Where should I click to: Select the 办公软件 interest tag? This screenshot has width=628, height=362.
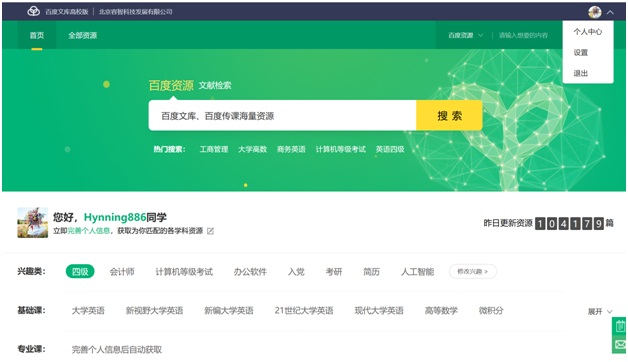pyautogui.click(x=250, y=272)
